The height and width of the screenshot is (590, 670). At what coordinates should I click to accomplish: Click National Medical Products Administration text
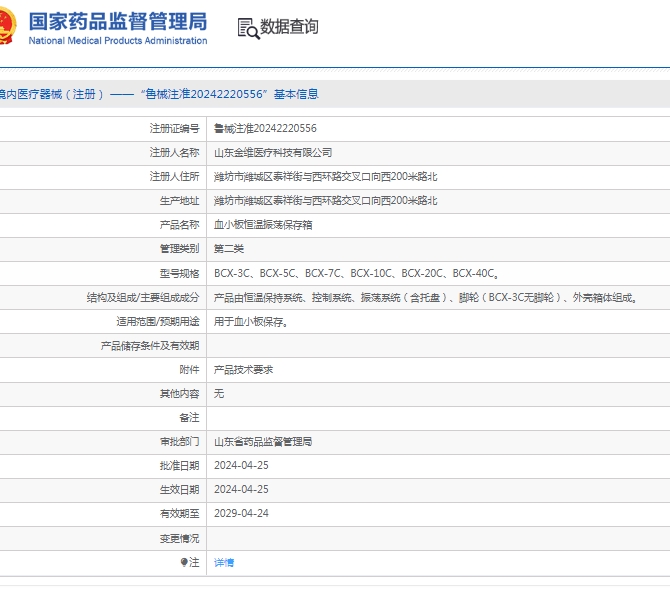[x=118, y=41]
